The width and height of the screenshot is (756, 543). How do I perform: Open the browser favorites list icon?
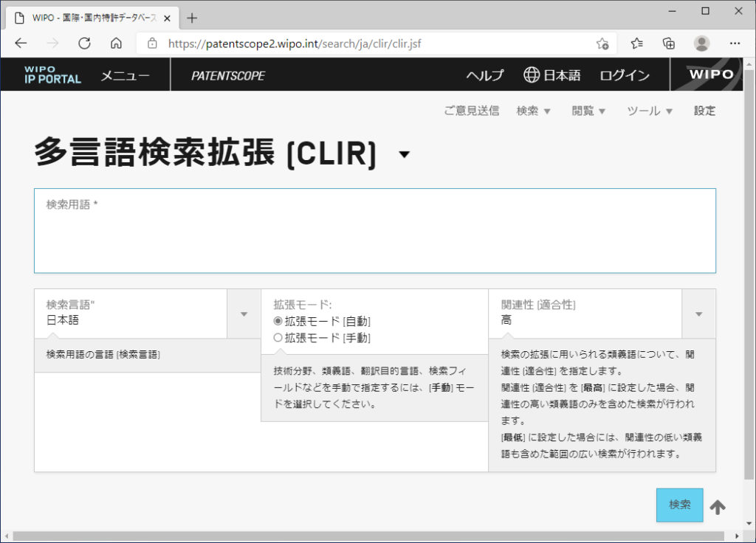click(637, 44)
